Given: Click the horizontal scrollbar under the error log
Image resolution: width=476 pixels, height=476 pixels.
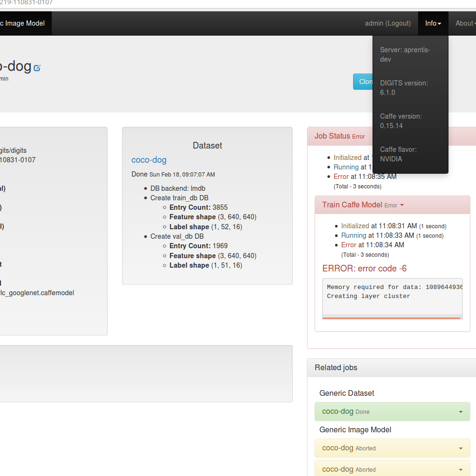Looking at the screenshot, I should coord(392,317).
